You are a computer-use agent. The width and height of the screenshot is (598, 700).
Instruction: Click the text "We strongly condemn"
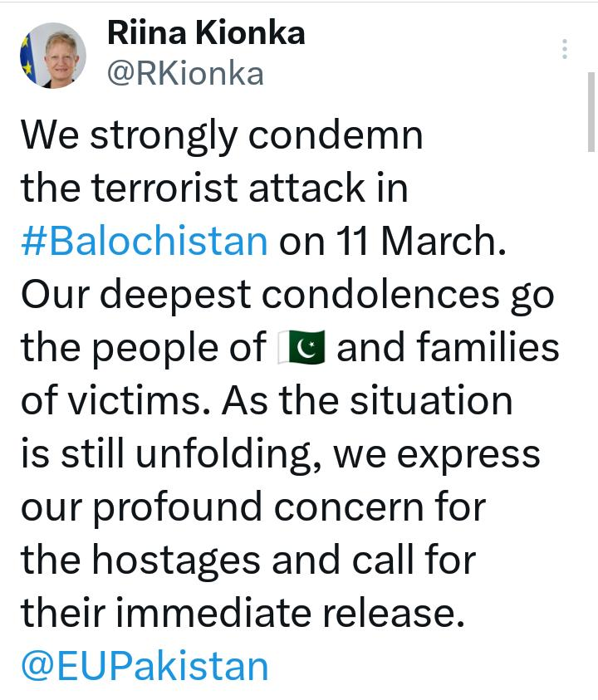[x=222, y=135]
